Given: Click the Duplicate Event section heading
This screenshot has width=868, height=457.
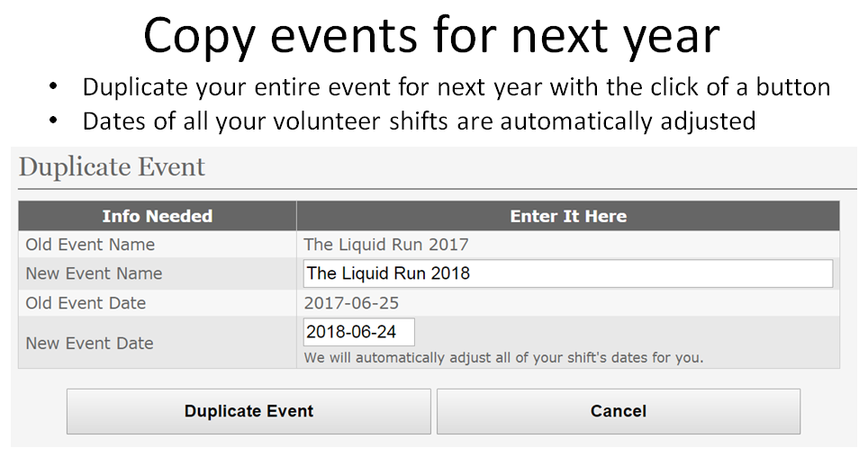Looking at the screenshot, I should point(112,167).
